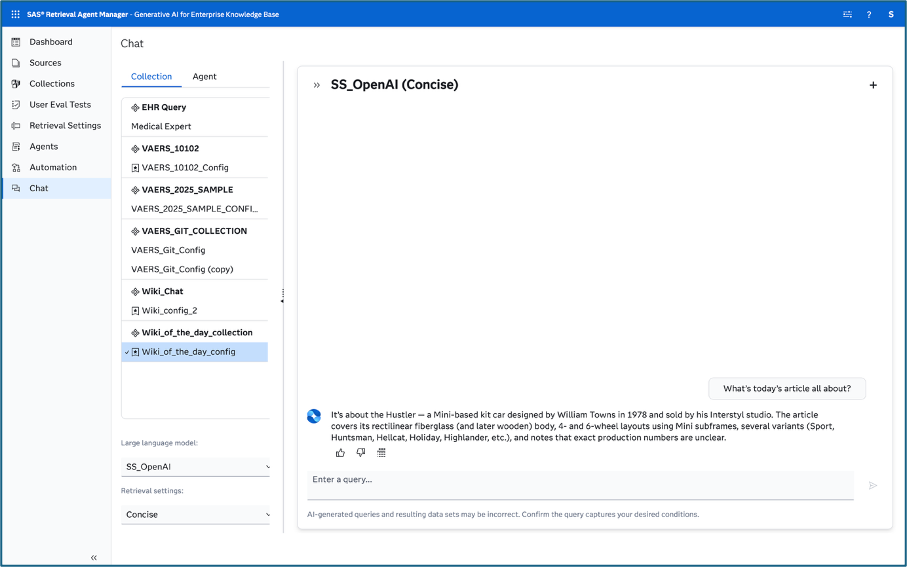The height and width of the screenshot is (568, 908).
Task: Select VAERS_2025_SAMPLE_CONFI... configuration
Action: (x=195, y=209)
